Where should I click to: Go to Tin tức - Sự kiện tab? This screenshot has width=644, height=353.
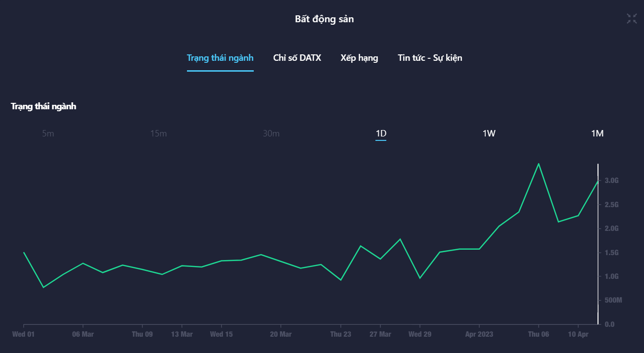(x=430, y=58)
